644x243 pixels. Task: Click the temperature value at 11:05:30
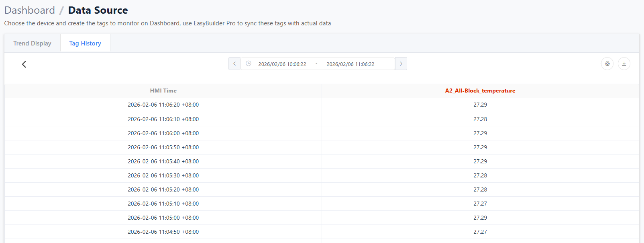tap(480, 175)
